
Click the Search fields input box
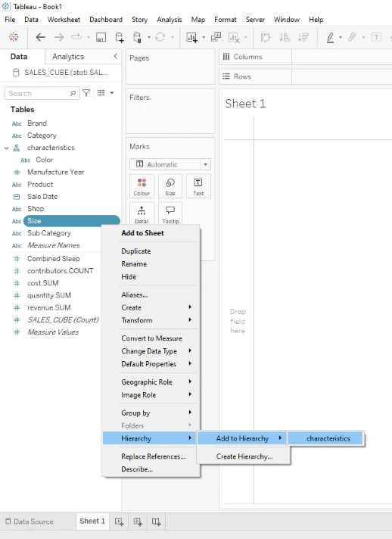42,93
